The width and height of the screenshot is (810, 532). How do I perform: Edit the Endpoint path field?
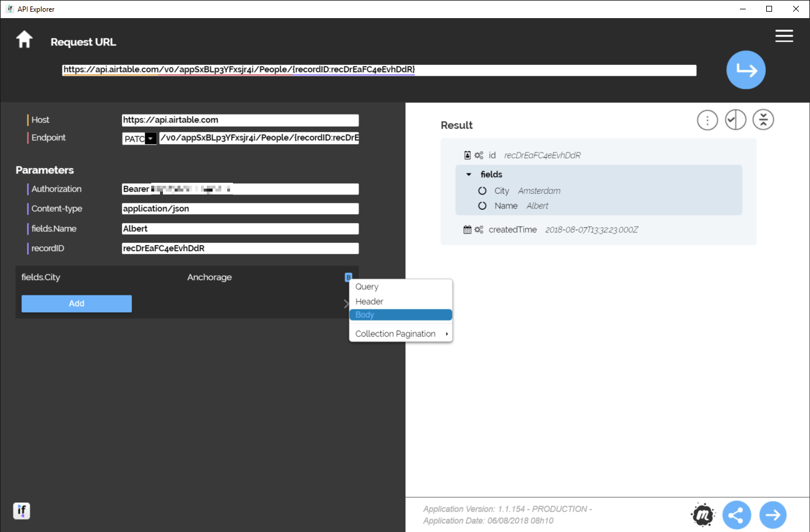(x=259, y=138)
